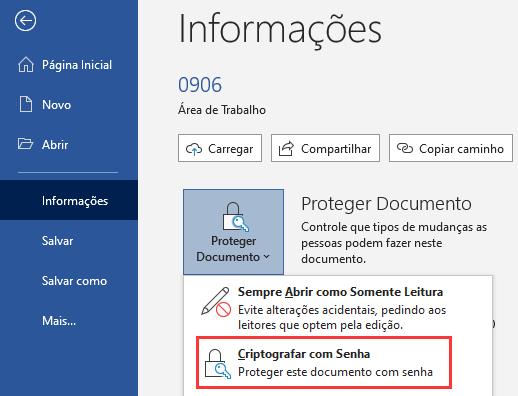518x396 pixels.
Task: Click the Carregar button
Action: (x=220, y=148)
